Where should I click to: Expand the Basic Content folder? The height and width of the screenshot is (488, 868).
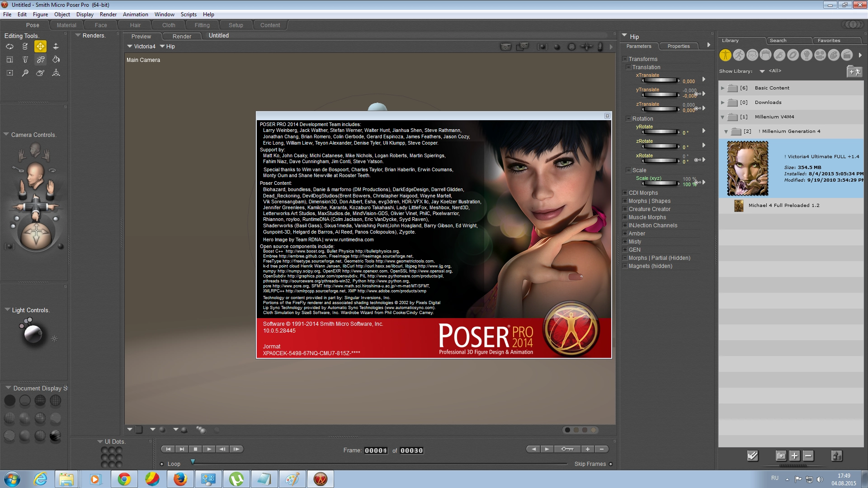pos(722,88)
